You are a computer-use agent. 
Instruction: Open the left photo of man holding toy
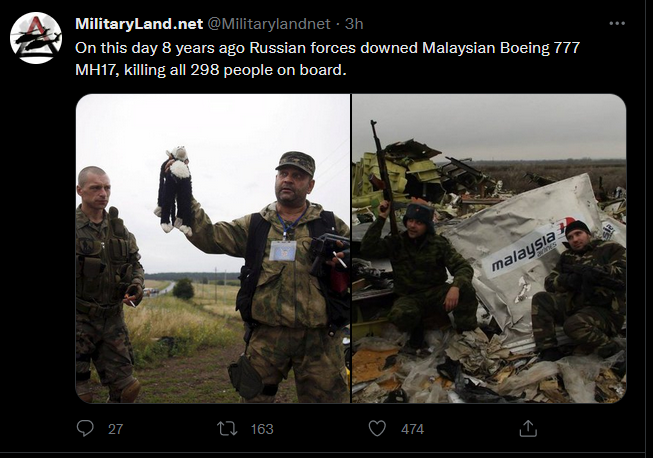pyautogui.click(x=213, y=249)
